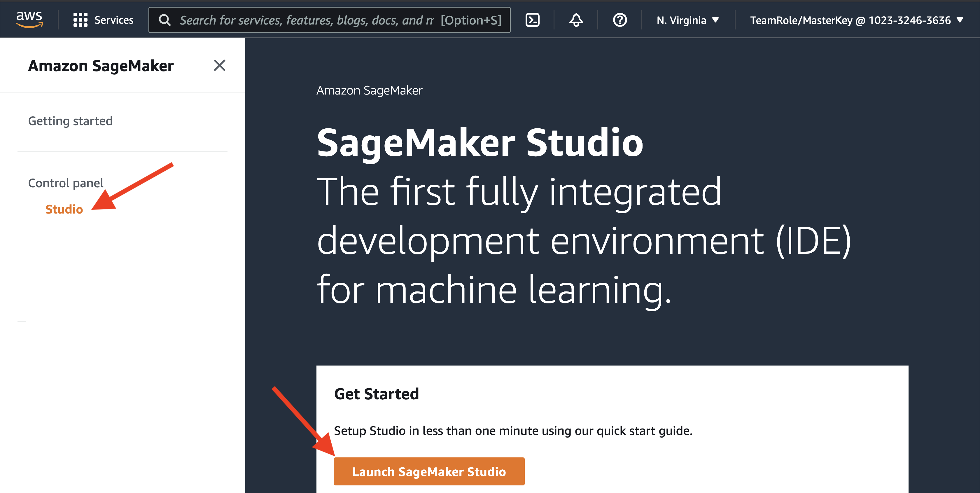Click the Services menu label
Viewport: 980px width, 493px height.
(114, 20)
